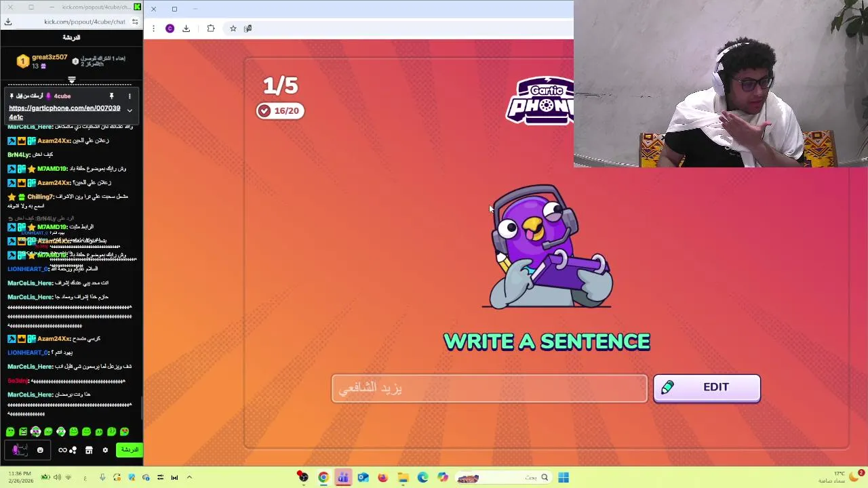Open the Windows Start button
Image resolution: width=868 pixels, height=488 pixels.
[x=564, y=478]
